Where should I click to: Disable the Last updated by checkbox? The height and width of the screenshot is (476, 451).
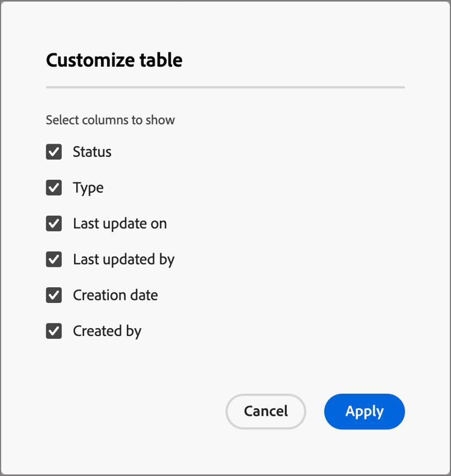54,260
